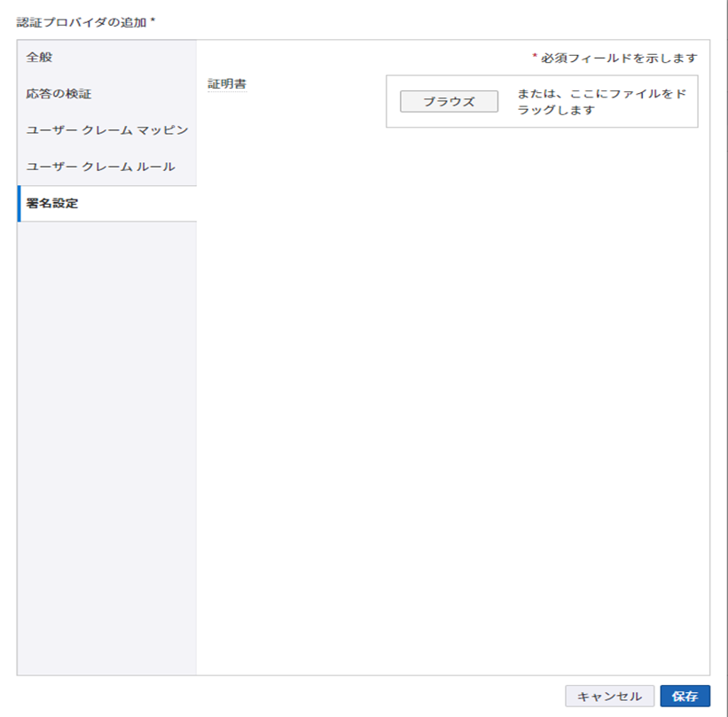The width and height of the screenshot is (728, 717).
Task: Click the ここにファイルをドラッグします hint text
Action: click(x=603, y=101)
